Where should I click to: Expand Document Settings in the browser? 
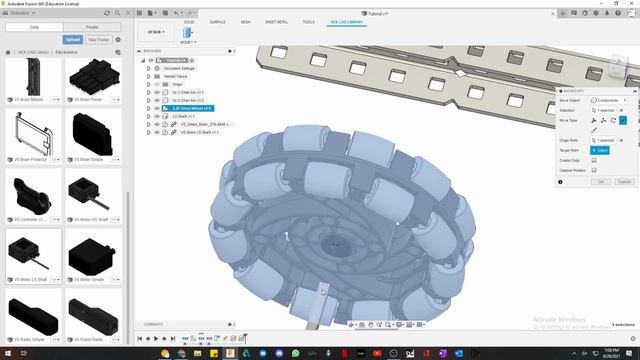tap(149, 69)
